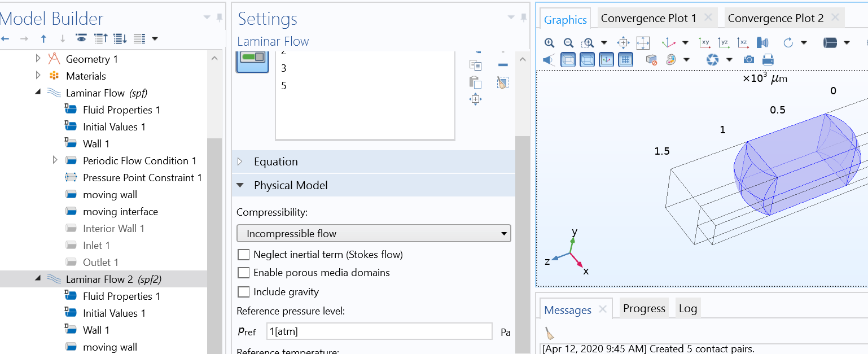Clear the Messages log with the broom icon
Viewport: 868px width, 354px height.
pyautogui.click(x=549, y=333)
